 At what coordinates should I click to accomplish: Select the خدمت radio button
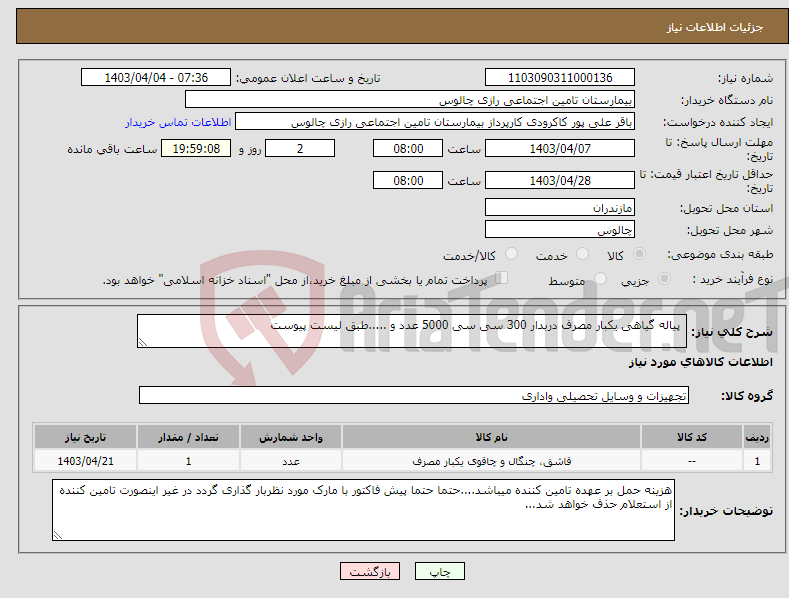pos(582,254)
